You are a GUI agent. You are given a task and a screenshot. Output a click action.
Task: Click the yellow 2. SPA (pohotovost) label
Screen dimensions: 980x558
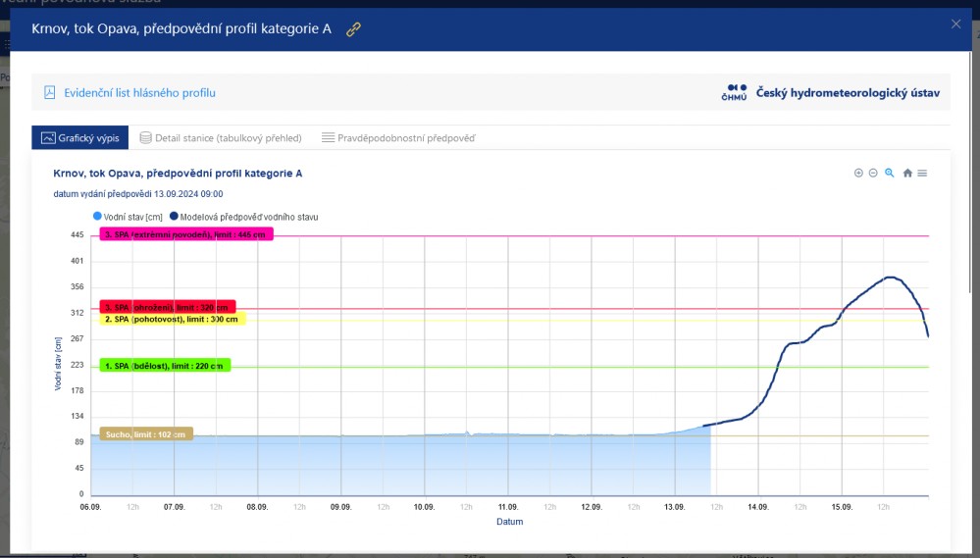point(171,319)
